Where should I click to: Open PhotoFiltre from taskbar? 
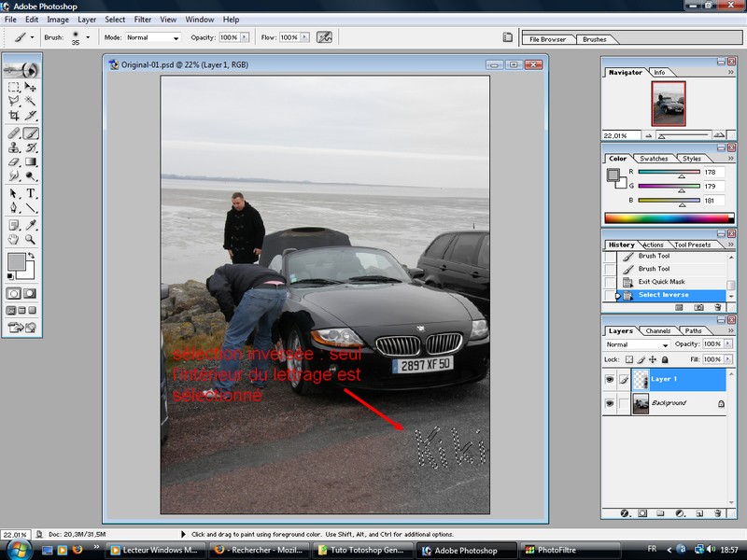pyautogui.click(x=570, y=550)
